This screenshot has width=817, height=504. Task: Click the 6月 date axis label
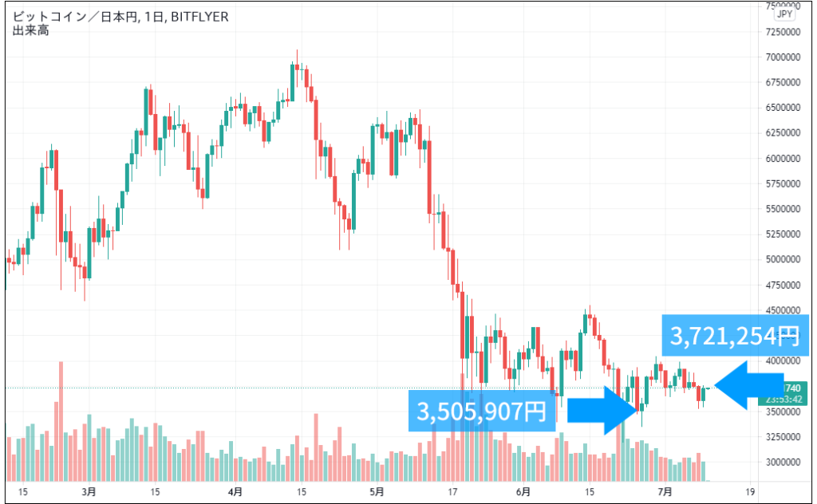coord(523,491)
